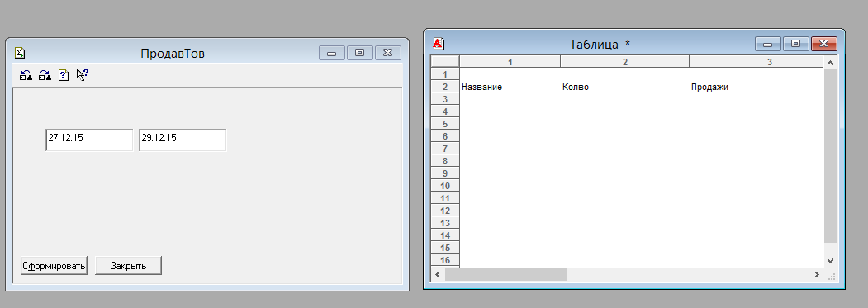
Task: Click the redo-settings icon in the ПродавТов toolbar
Action: click(45, 75)
